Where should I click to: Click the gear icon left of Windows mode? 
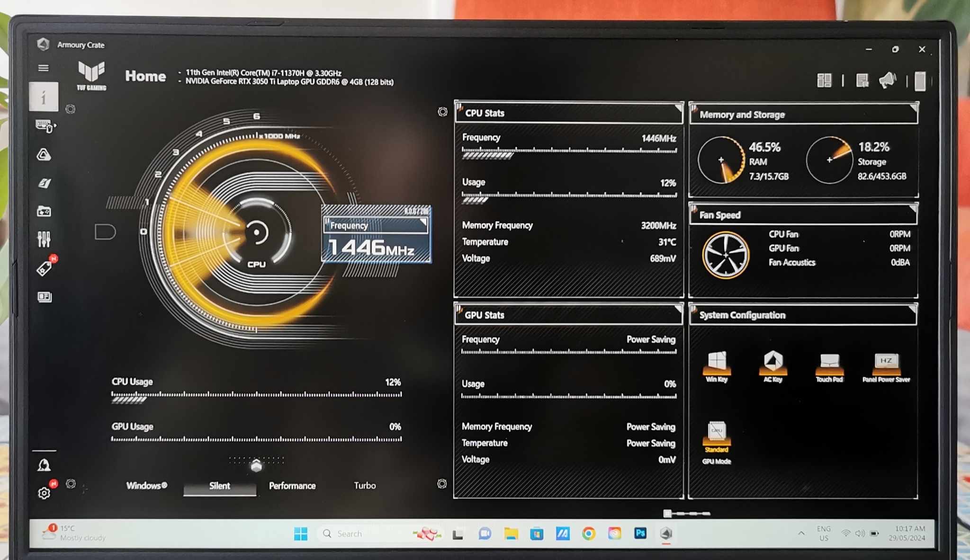pos(71,484)
